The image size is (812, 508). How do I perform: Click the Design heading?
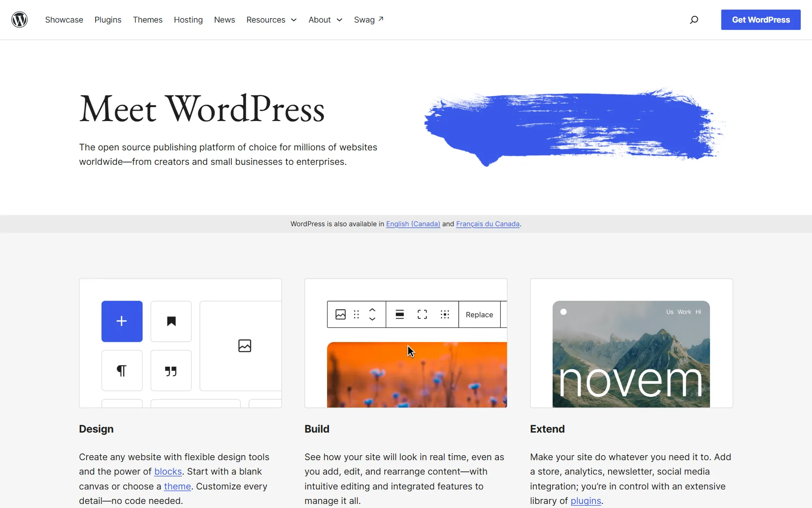point(96,429)
